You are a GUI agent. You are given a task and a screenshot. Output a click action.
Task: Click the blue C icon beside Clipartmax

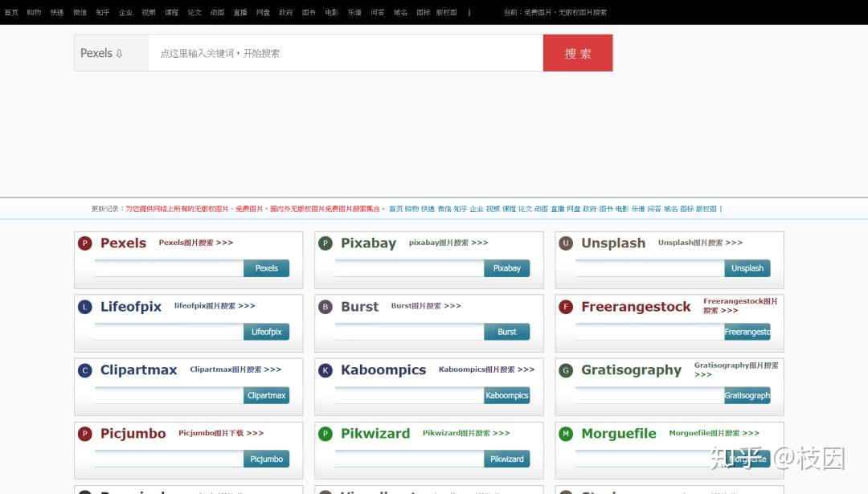pos(84,370)
